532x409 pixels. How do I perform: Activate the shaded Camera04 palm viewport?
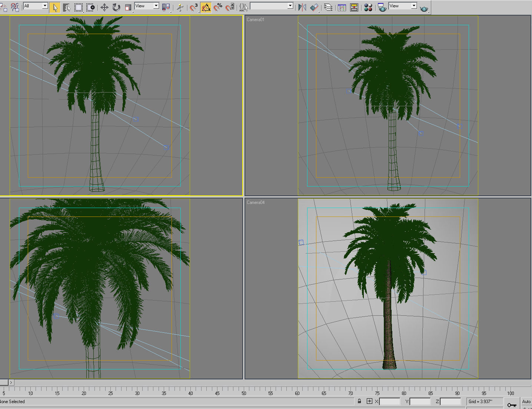[x=388, y=289]
